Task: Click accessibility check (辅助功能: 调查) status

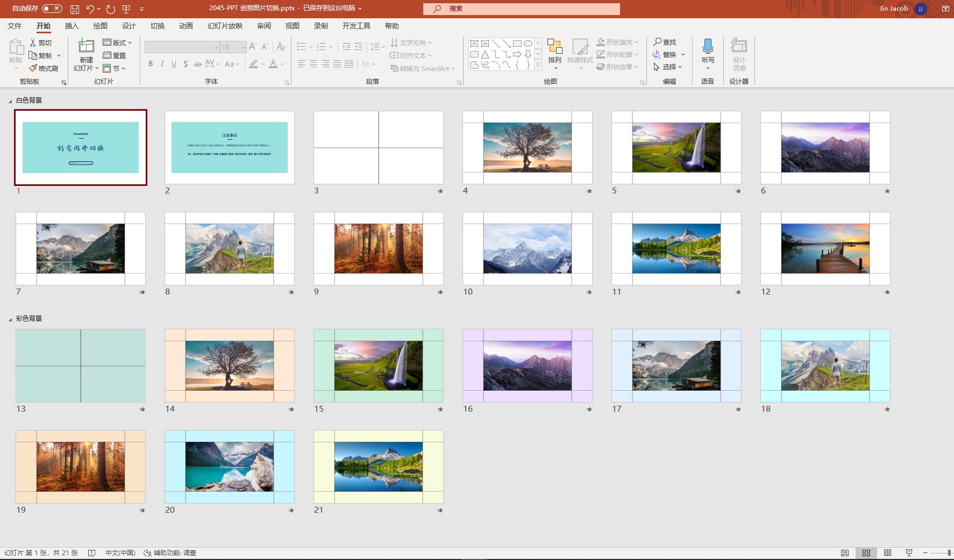Action: [170, 552]
